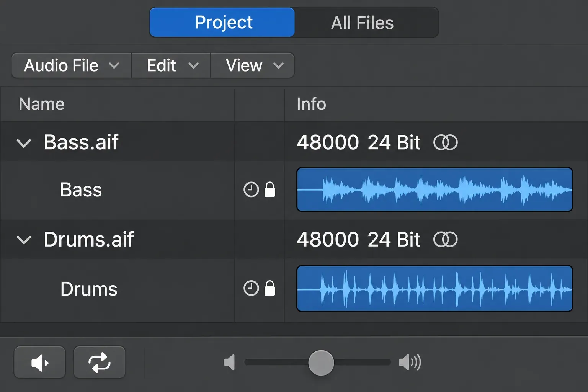The image size is (588, 392).
Task: Click the stereo circles icon for Drums.aif
Action: [x=445, y=240]
